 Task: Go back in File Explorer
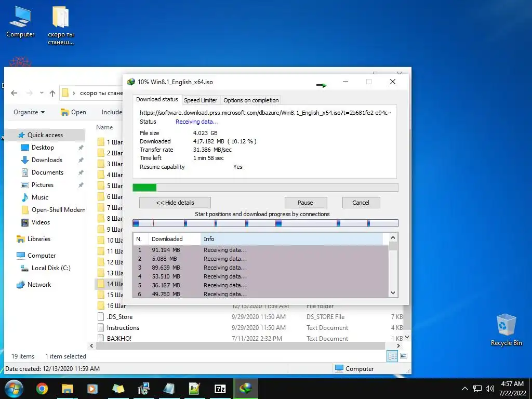14,93
